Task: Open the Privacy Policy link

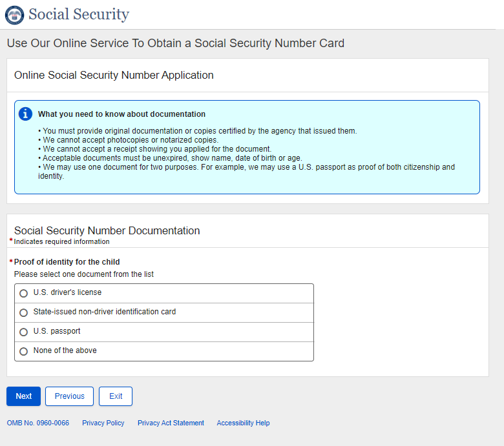Action: 103,423
